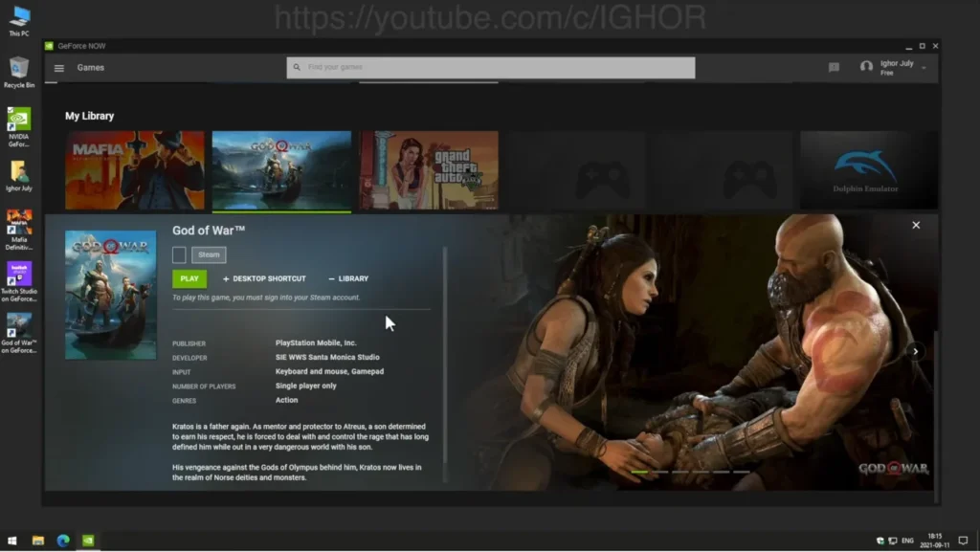980x552 pixels.
Task: Add a Desktop Shortcut for God of War
Action: [x=265, y=278]
